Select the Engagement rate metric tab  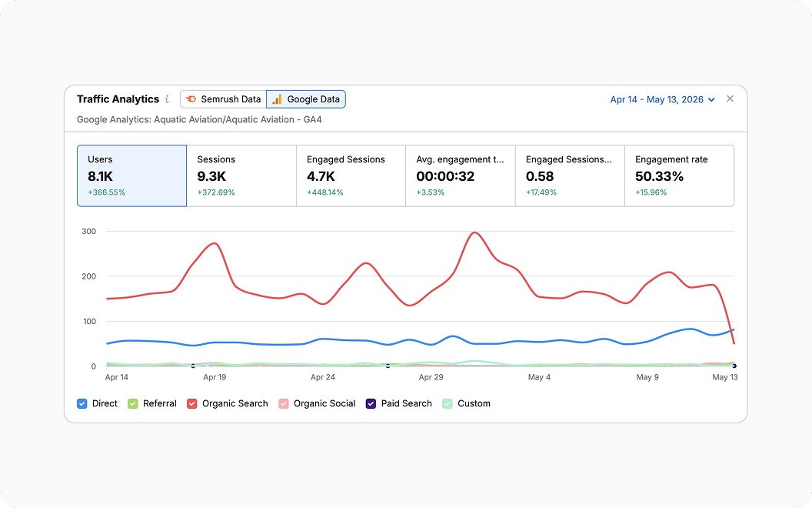(680, 175)
